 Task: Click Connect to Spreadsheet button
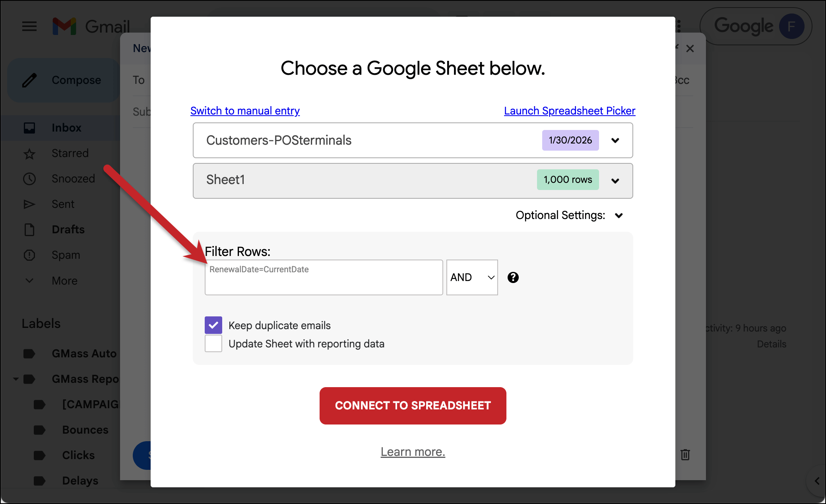pos(413,405)
